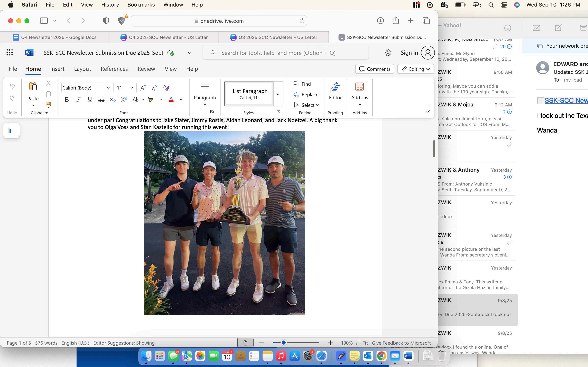
Task: Click the Subscript icon
Action: pos(112,99)
